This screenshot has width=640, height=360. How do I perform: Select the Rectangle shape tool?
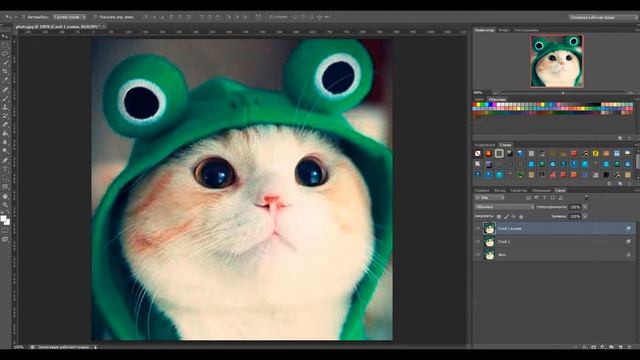click(x=5, y=187)
